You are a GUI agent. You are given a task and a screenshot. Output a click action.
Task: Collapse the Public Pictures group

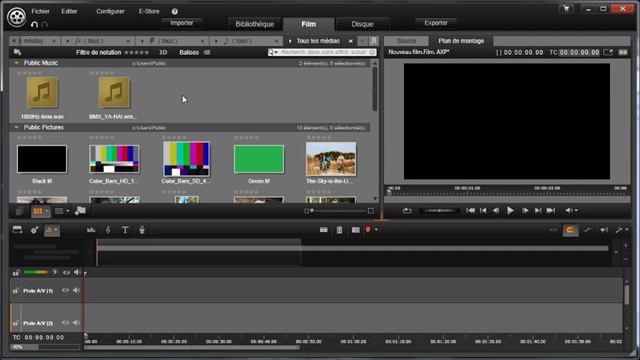(x=16, y=127)
